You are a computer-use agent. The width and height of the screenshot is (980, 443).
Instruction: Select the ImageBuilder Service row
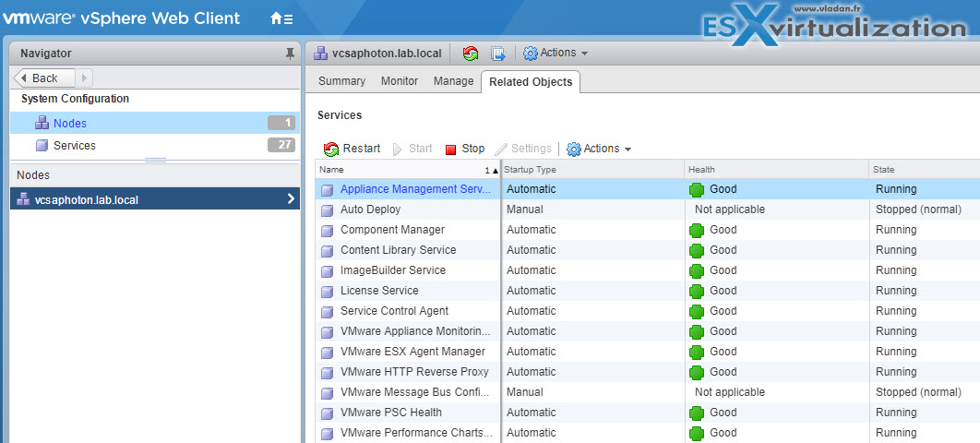coord(648,270)
